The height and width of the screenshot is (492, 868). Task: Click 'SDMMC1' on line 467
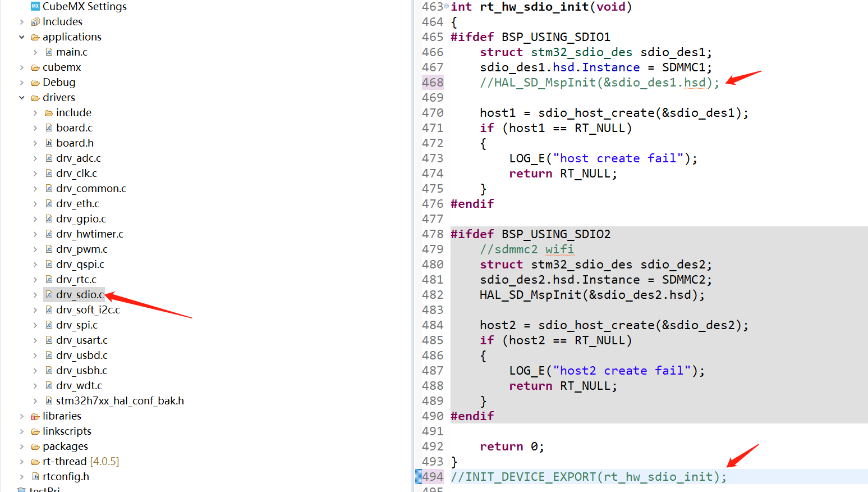(x=683, y=67)
